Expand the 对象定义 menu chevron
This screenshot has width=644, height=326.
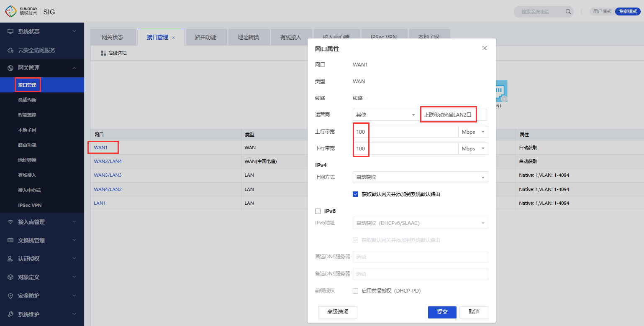(x=74, y=277)
